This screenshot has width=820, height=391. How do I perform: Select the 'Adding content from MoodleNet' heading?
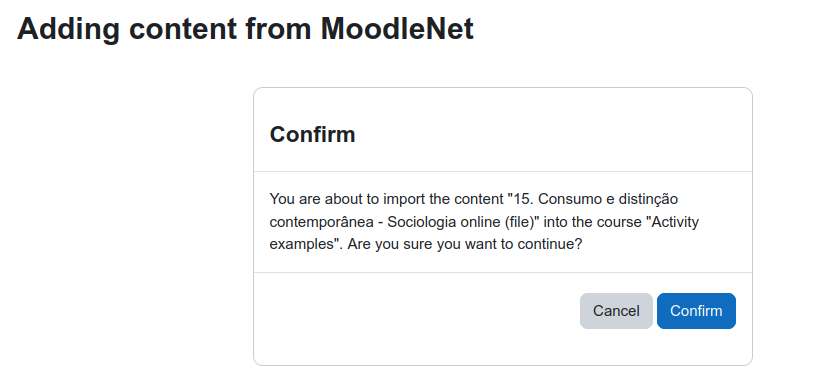pos(245,29)
